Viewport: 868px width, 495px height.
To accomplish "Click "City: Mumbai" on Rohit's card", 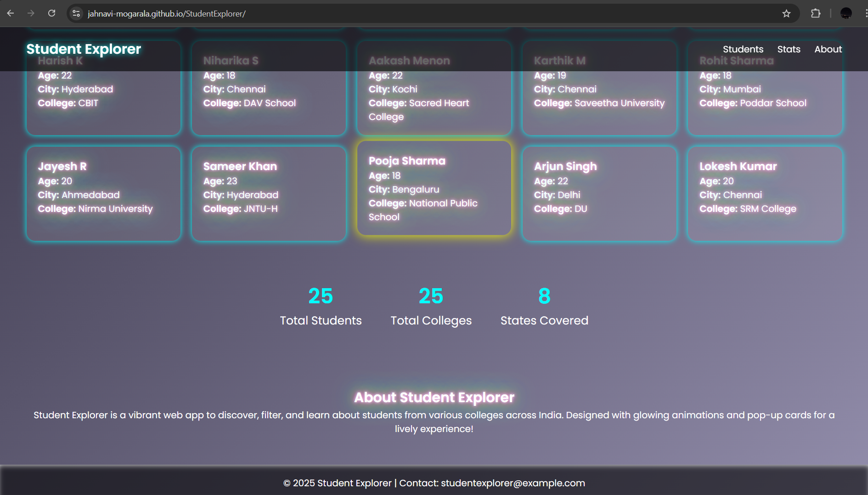I will (x=730, y=89).
